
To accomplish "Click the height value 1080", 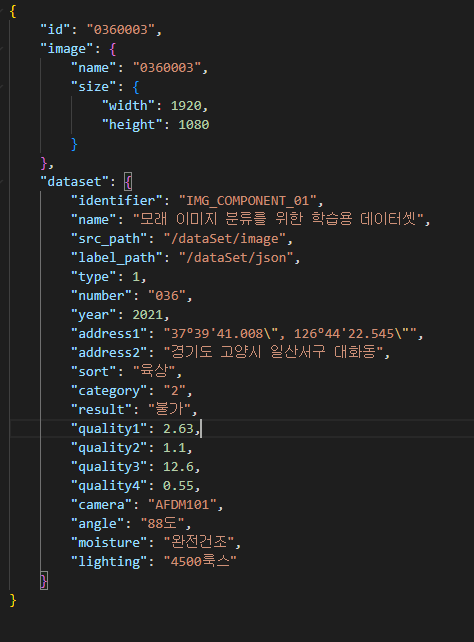I will (194, 124).
